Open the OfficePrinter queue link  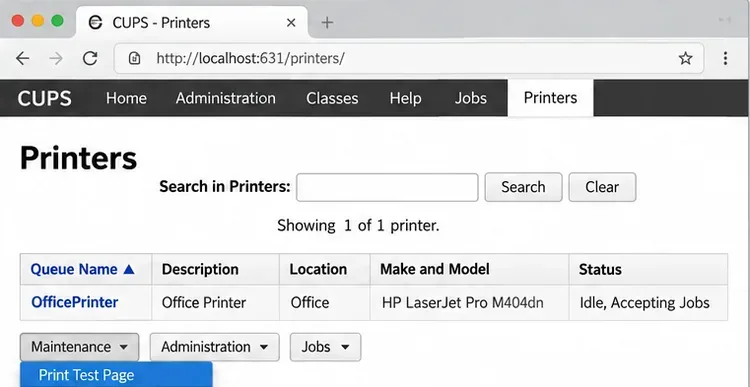75,302
